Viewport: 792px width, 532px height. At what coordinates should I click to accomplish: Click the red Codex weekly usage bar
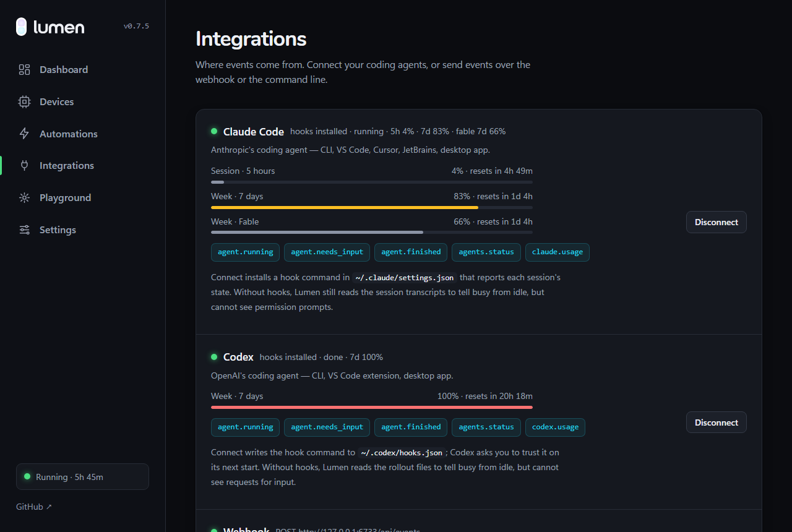[x=372, y=407]
